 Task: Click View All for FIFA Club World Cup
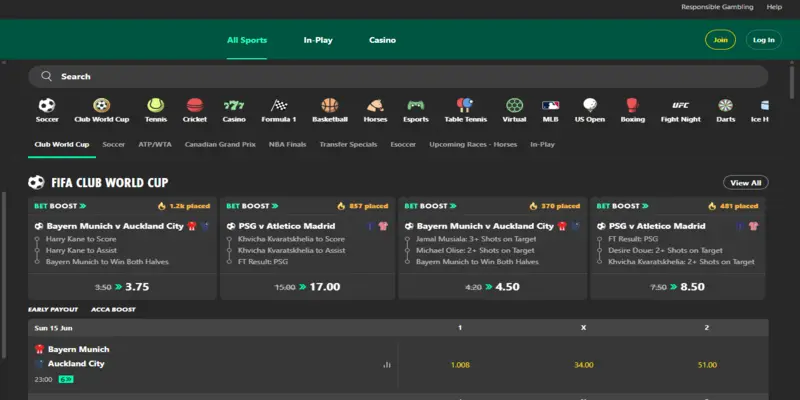(x=745, y=183)
